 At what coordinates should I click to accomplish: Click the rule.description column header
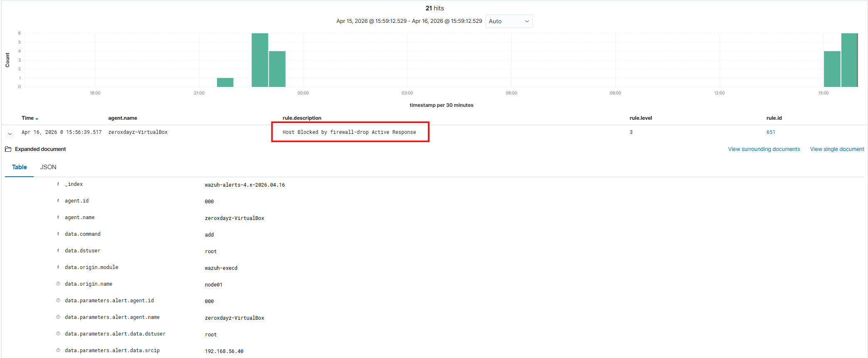point(302,118)
